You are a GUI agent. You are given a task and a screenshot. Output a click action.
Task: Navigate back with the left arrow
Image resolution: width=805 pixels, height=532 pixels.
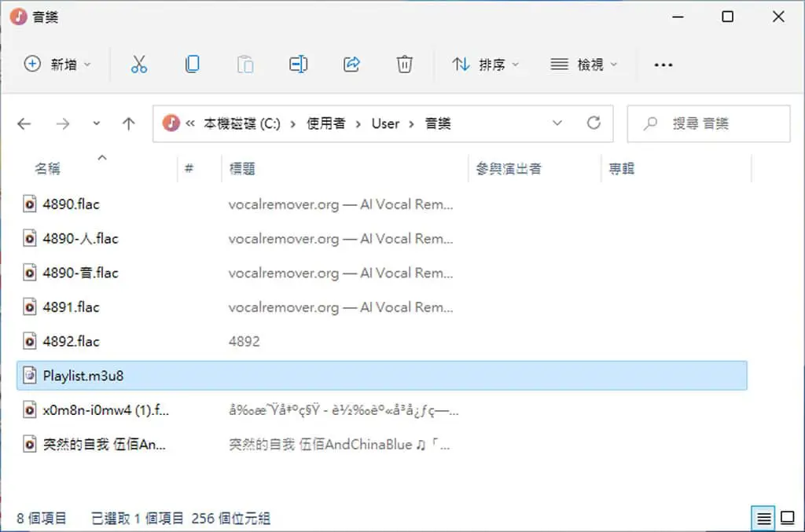24,123
